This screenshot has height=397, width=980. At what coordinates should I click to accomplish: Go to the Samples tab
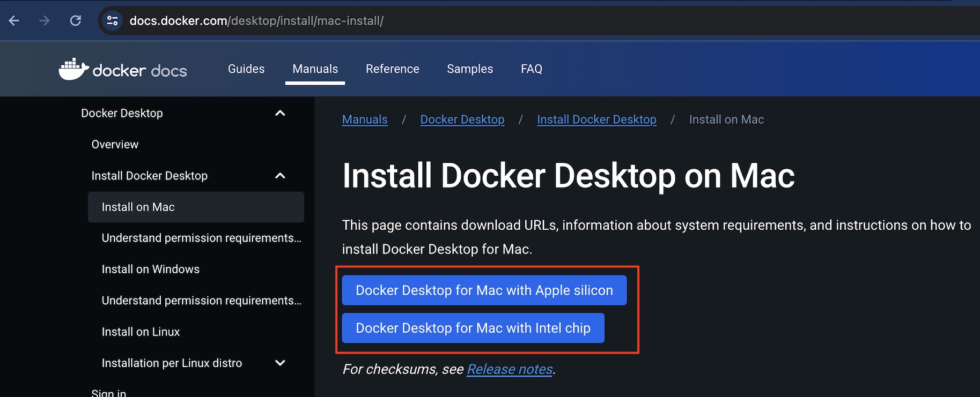(470, 69)
